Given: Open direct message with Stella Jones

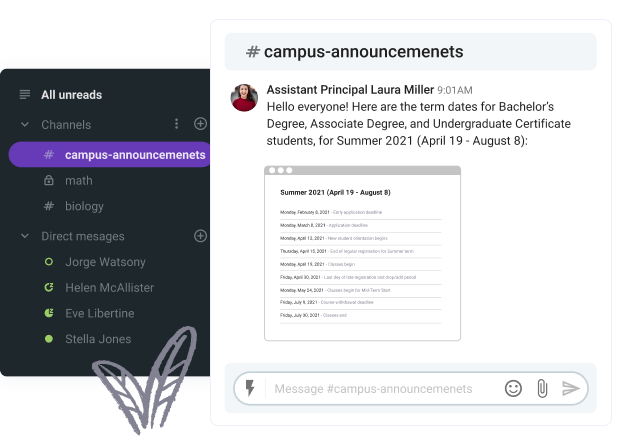Looking at the screenshot, I should point(98,339).
